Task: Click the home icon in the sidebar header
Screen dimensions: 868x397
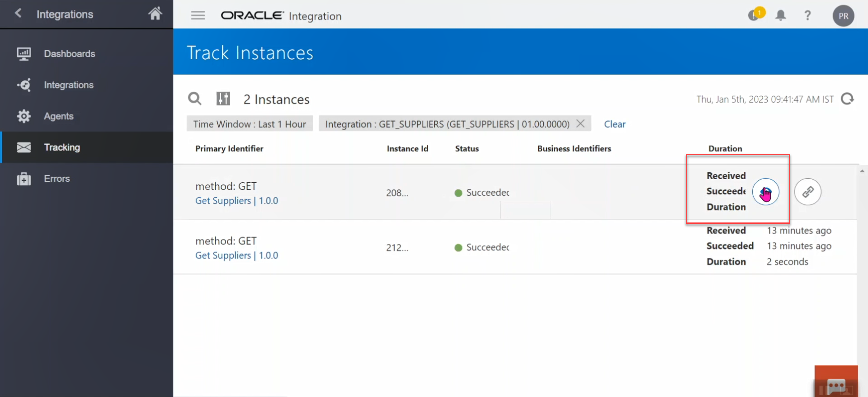Action: click(x=155, y=14)
